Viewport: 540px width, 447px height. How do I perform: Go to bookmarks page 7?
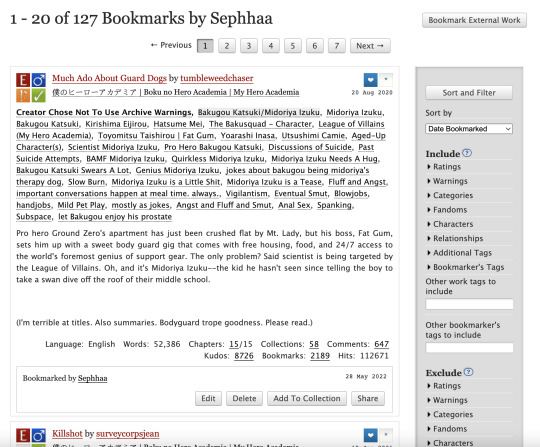(x=337, y=46)
